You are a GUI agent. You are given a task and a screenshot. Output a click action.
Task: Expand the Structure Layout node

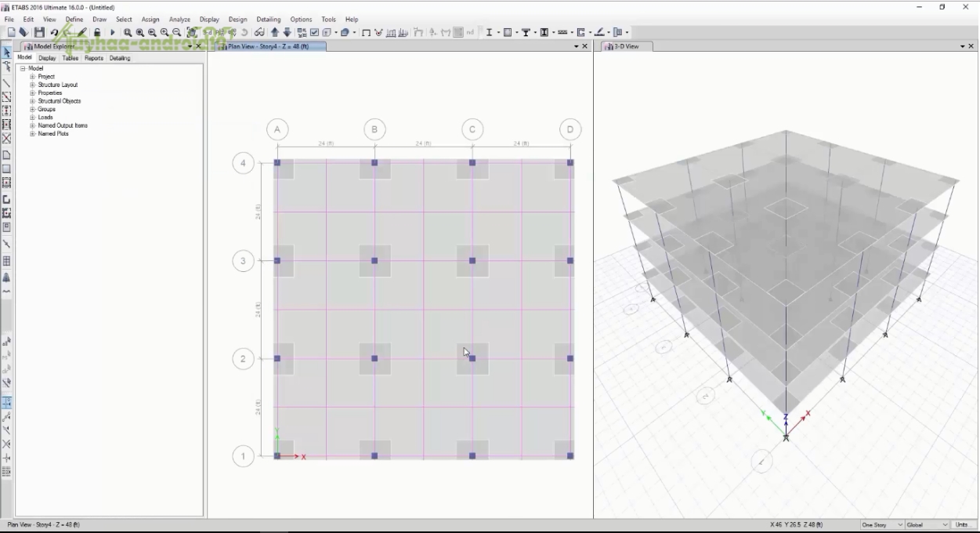click(x=32, y=85)
